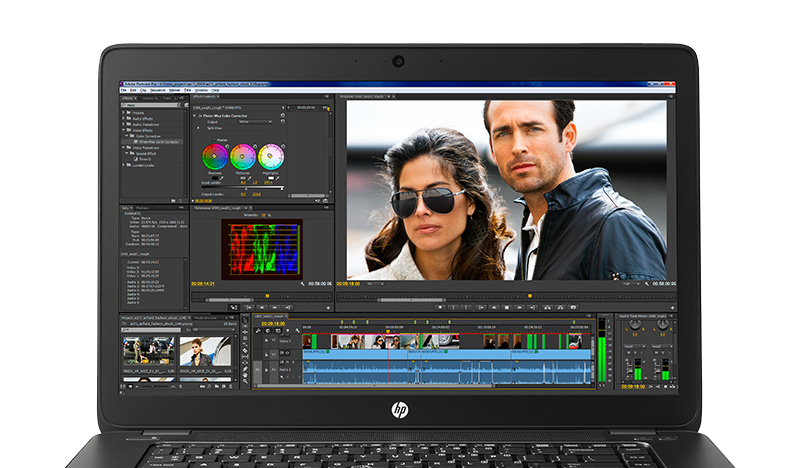The width and height of the screenshot is (800, 468).
Task: Select the Pen tool in Tools panel
Action: 245,368
